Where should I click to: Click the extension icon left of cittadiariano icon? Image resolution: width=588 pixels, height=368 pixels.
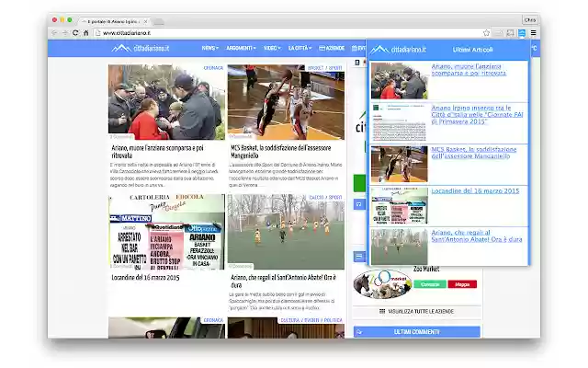[x=511, y=33]
